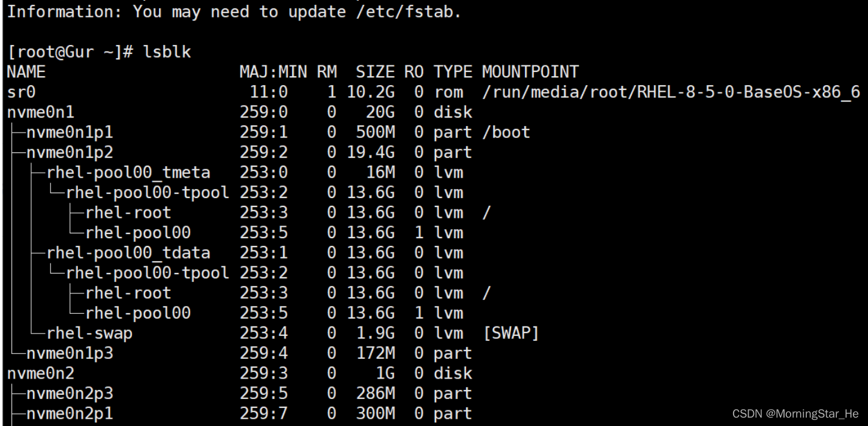868x426 pixels.
Task: Click the "253:4" device number
Action: pyautogui.click(x=263, y=333)
